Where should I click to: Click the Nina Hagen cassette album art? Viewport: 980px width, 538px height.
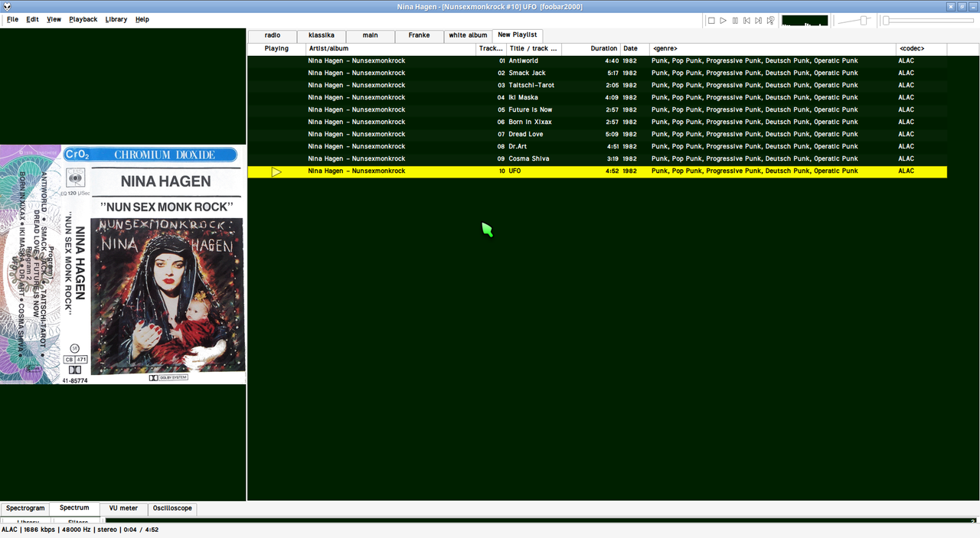pos(122,264)
